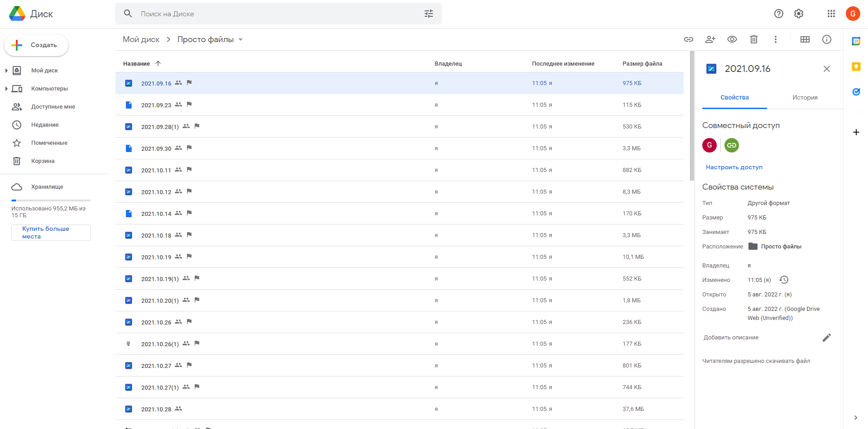Open 'Доступные мне' section
868x429 pixels.
click(x=53, y=107)
